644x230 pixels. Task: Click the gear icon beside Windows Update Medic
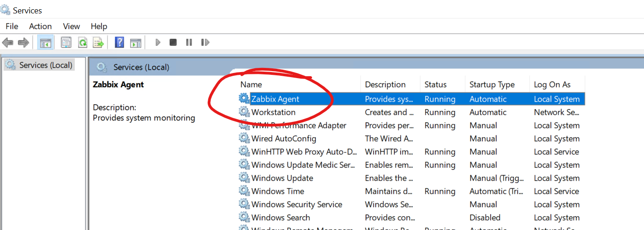coord(244,164)
